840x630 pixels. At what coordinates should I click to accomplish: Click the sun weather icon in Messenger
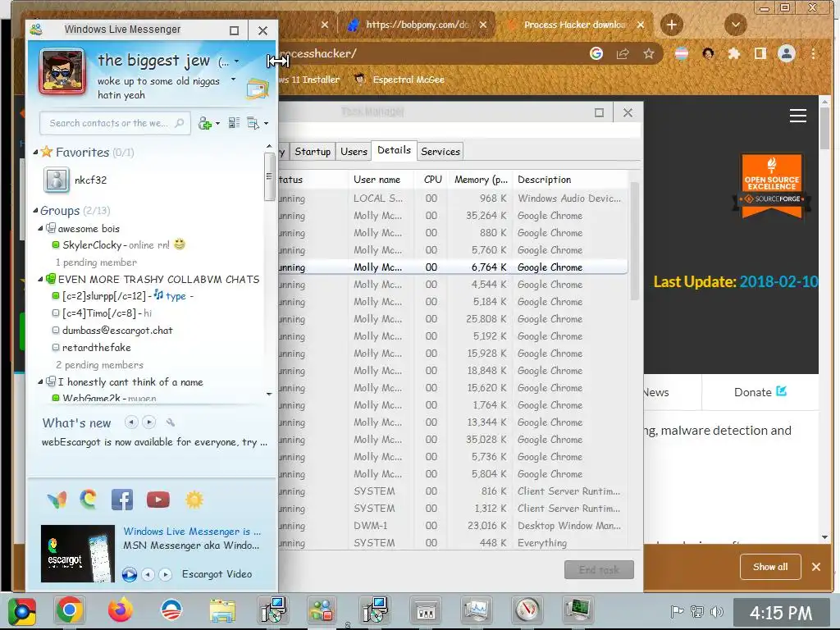(194, 500)
